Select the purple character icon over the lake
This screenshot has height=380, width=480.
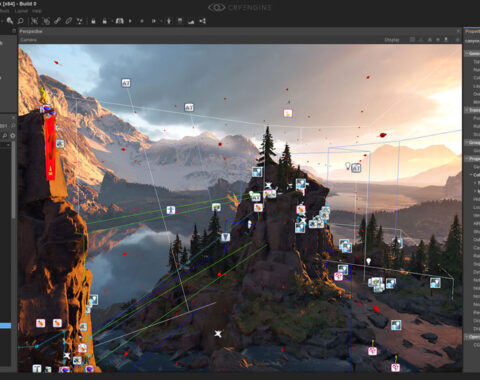click(x=171, y=210)
